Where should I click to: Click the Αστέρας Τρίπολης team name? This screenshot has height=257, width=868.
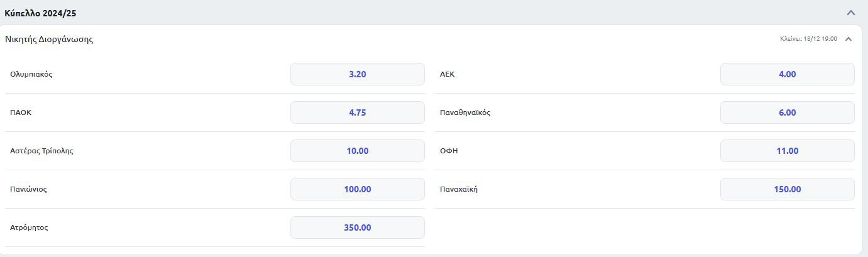coord(42,151)
